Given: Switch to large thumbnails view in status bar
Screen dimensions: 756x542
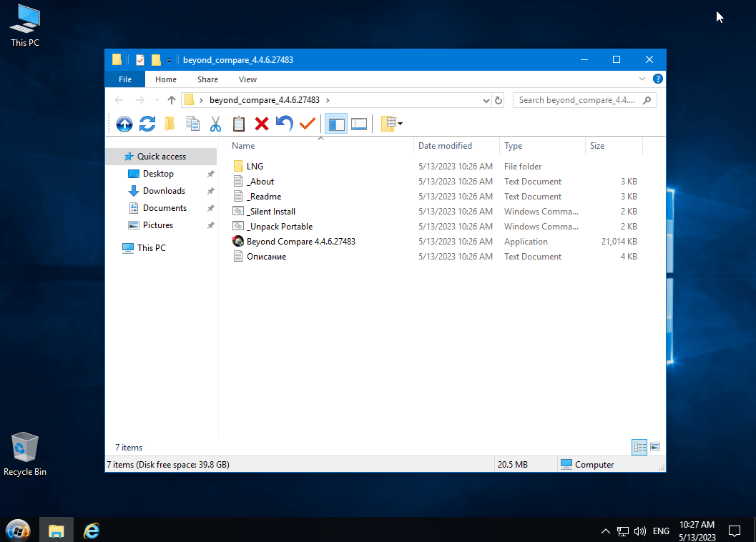Looking at the screenshot, I should 654,447.
